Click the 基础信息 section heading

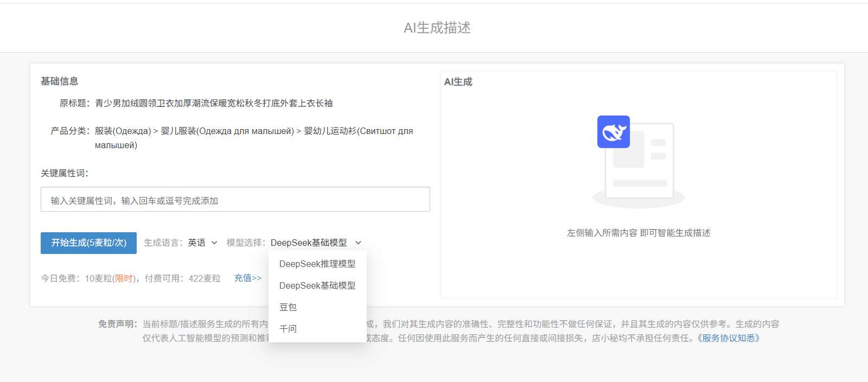pyautogui.click(x=59, y=81)
